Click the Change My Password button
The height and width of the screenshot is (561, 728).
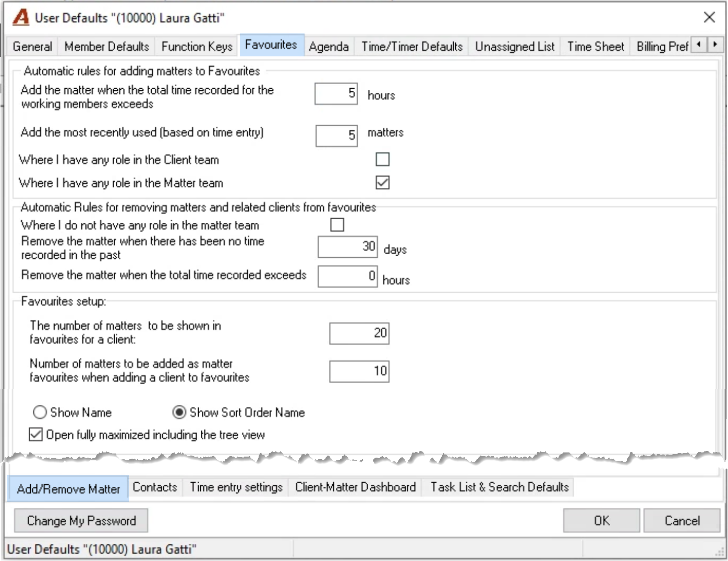[x=81, y=521]
